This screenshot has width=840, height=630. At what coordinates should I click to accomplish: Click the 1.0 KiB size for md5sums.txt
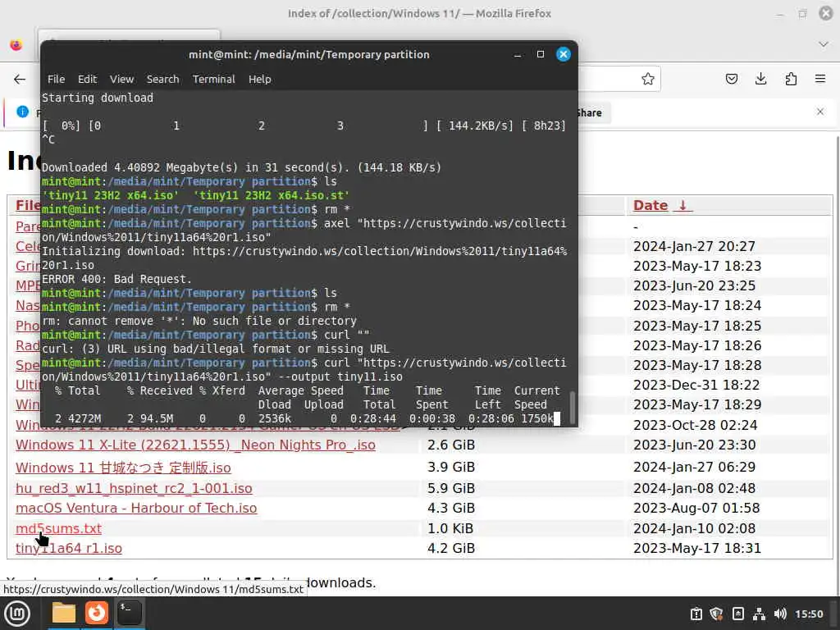450,528
